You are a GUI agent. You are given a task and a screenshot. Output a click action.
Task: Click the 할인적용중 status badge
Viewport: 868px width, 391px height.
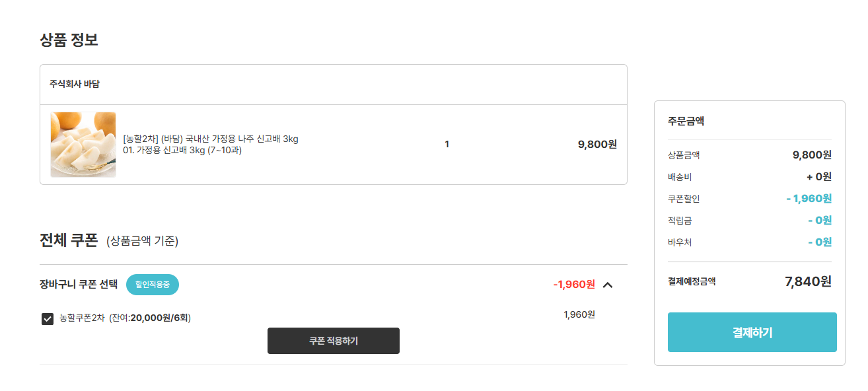coord(152,285)
